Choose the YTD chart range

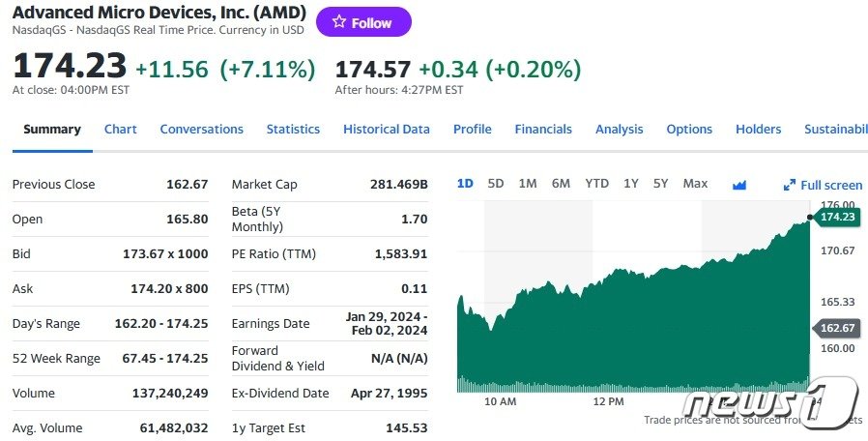point(596,184)
